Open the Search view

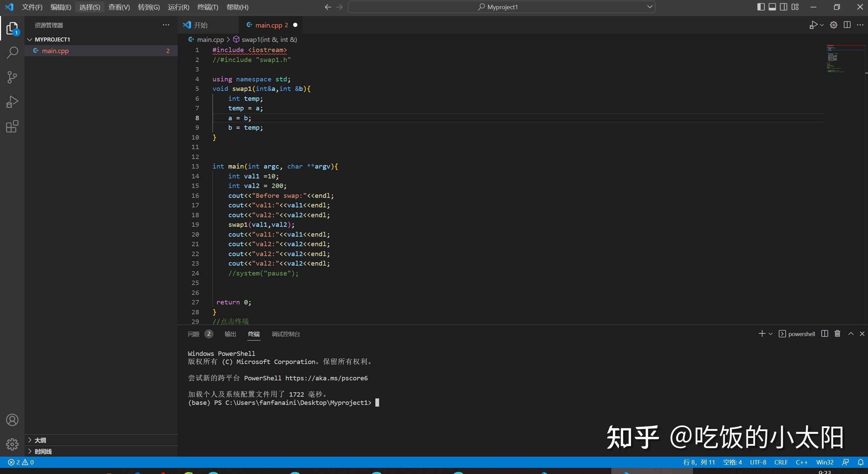pos(12,53)
